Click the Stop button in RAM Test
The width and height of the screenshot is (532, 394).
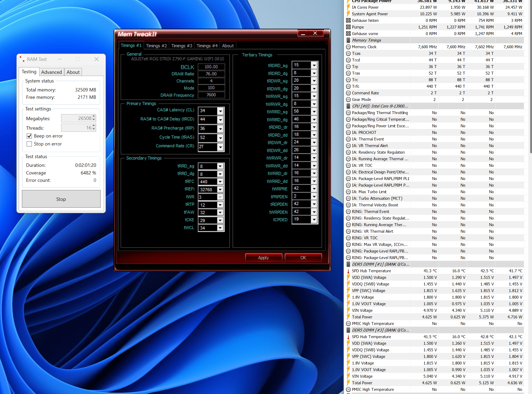[x=61, y=199]
